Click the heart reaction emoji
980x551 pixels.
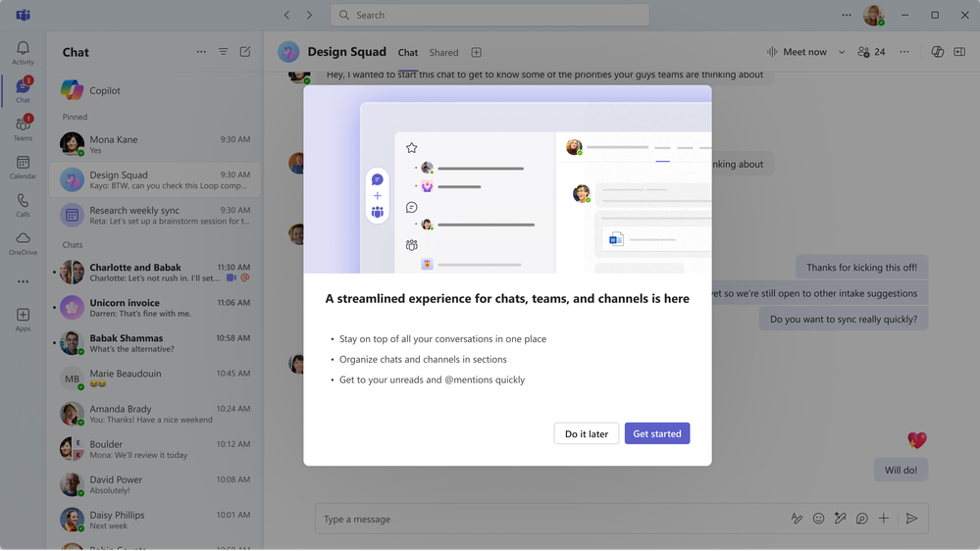(917, 440)
